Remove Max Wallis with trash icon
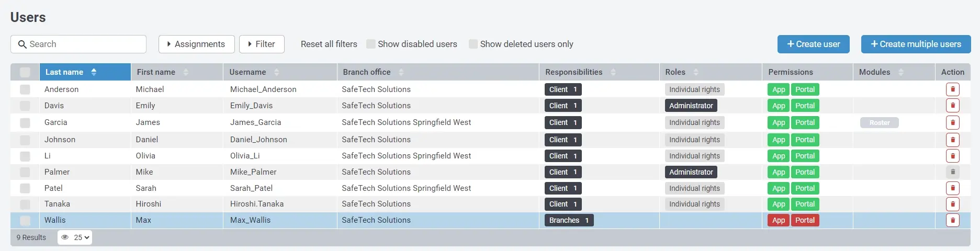The width and height of the screenshot is (980, 251). 952,220
